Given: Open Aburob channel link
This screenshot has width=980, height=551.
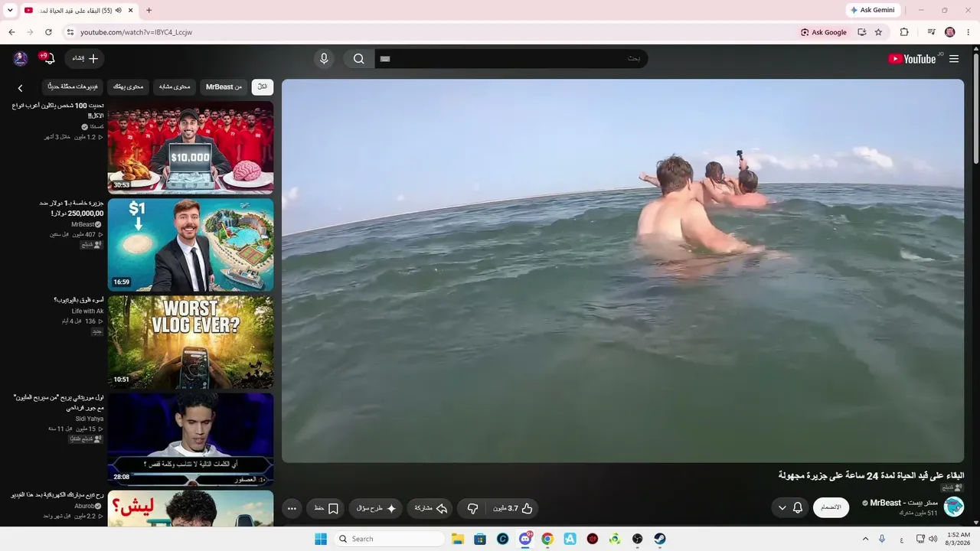Looking at the screenshot, I should pyautogui.click(x=87, y=506).
